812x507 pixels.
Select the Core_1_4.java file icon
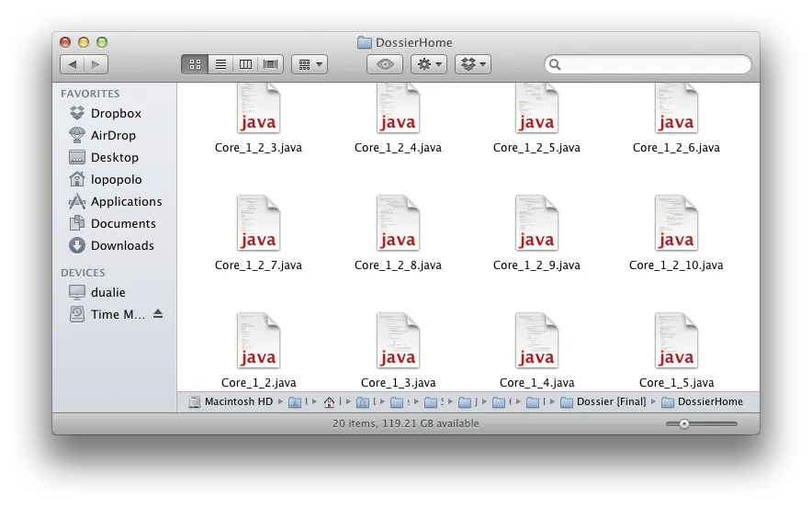click(x=536, y=340)
